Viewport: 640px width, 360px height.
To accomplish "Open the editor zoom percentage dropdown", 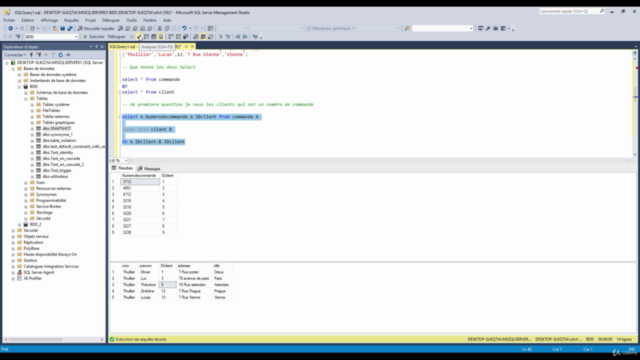I will [x=126, y=160].
